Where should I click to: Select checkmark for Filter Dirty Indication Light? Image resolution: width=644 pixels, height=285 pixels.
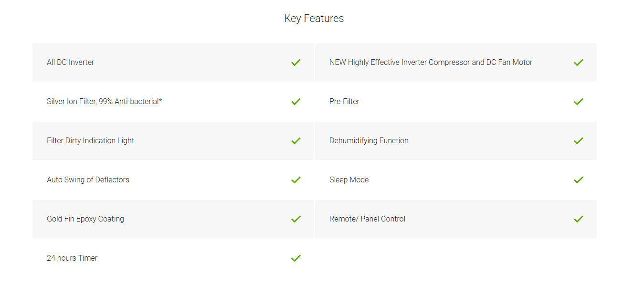296,141
